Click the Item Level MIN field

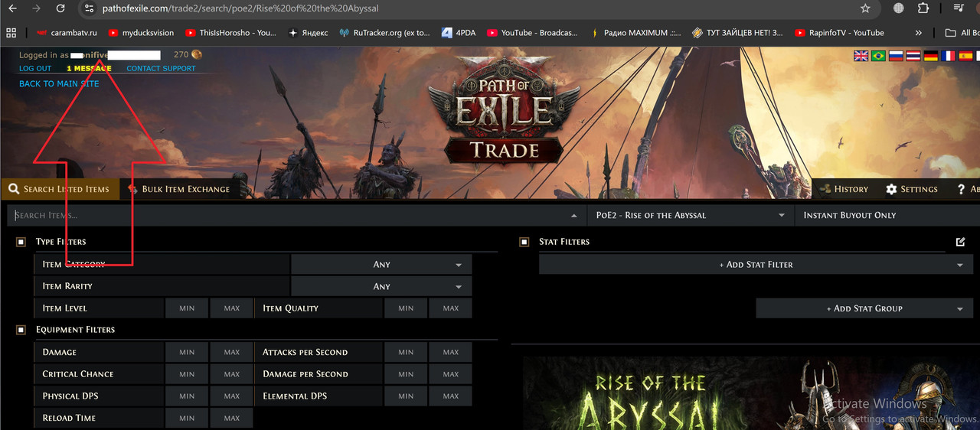(187, 308)
